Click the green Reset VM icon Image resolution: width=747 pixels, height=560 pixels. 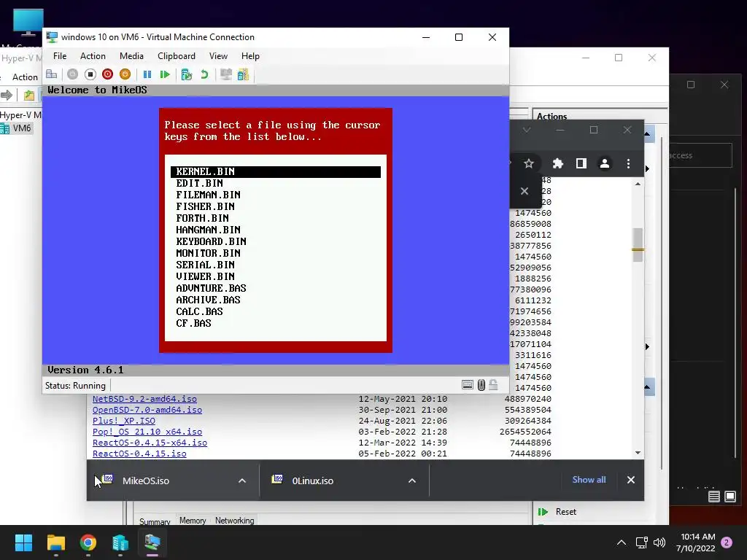[x=165, y=74]
